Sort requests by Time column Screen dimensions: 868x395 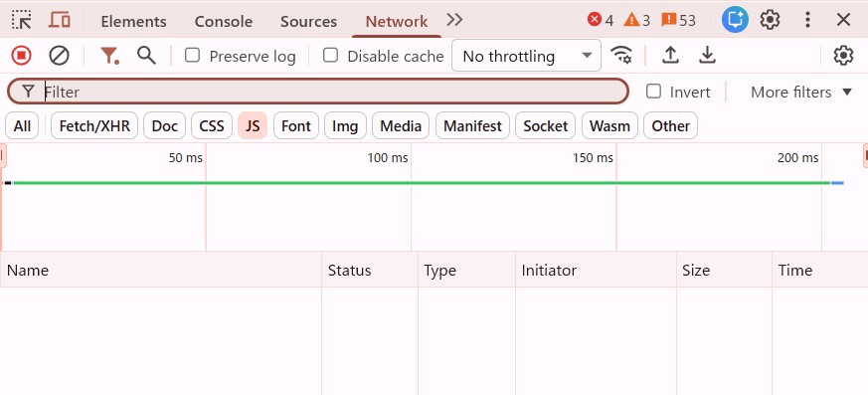click(x=820, y=270)
